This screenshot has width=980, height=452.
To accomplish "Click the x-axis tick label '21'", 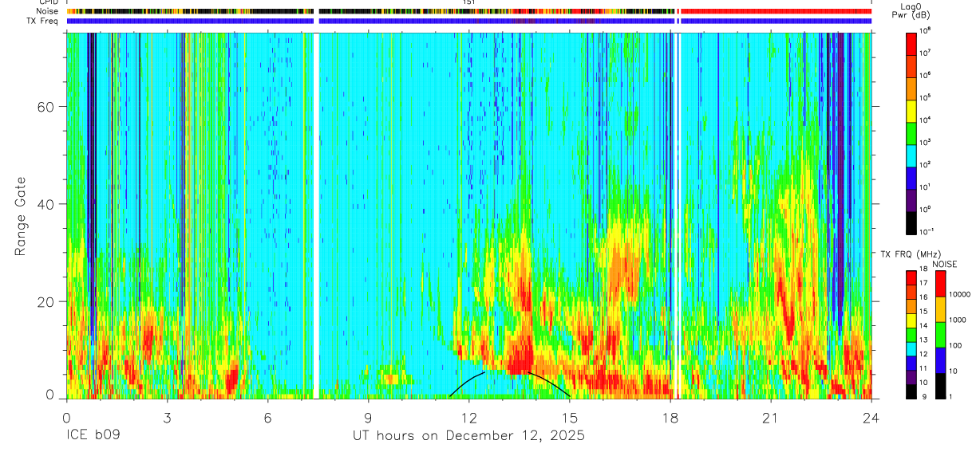I will pyautogui.click(x=771, y=419).
